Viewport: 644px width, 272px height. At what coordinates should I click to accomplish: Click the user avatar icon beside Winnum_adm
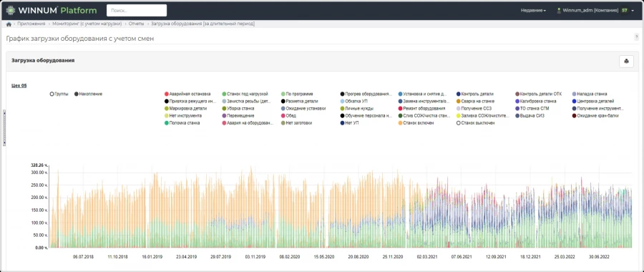point(559,10)
